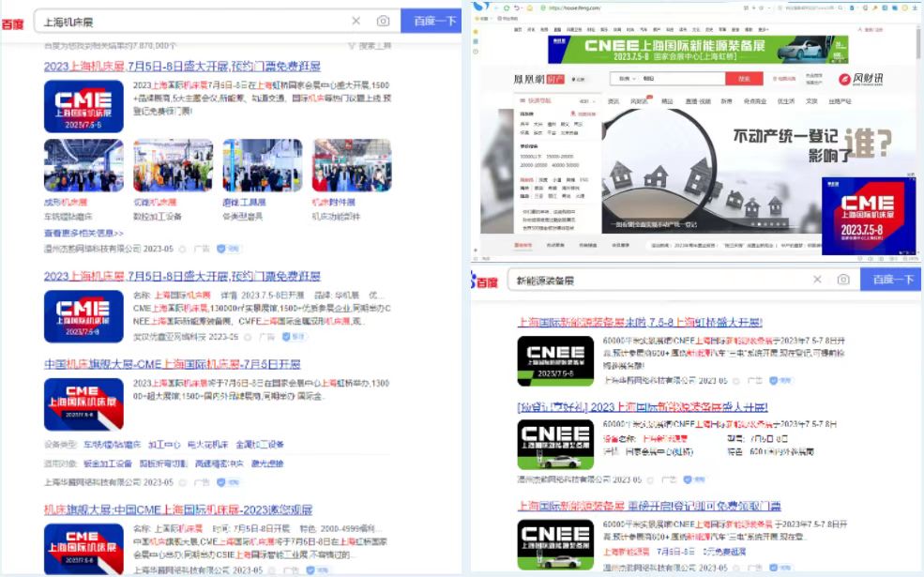Open CME logo thumbnail of first result
This screenshot has height=577, width=924.
click(83, 106)
